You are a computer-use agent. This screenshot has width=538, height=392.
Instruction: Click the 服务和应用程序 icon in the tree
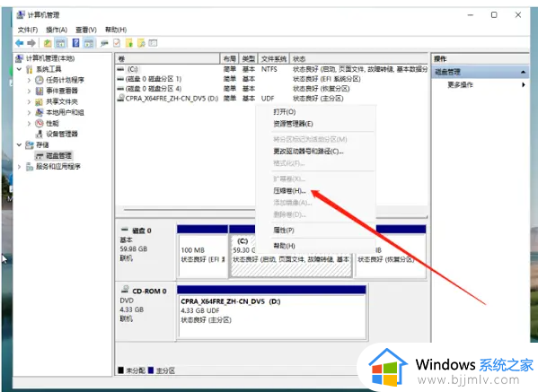(30, 167)
